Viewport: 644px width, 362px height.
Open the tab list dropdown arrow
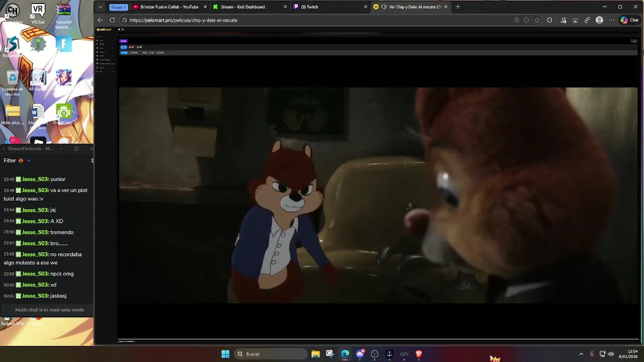pyautogui.click(x=100, y=7)
